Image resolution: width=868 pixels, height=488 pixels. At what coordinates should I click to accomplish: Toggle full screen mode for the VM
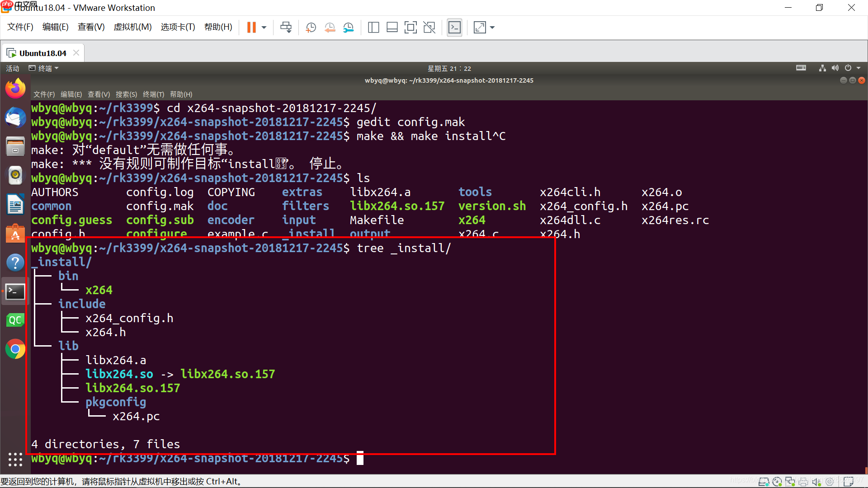pos(479,27)
